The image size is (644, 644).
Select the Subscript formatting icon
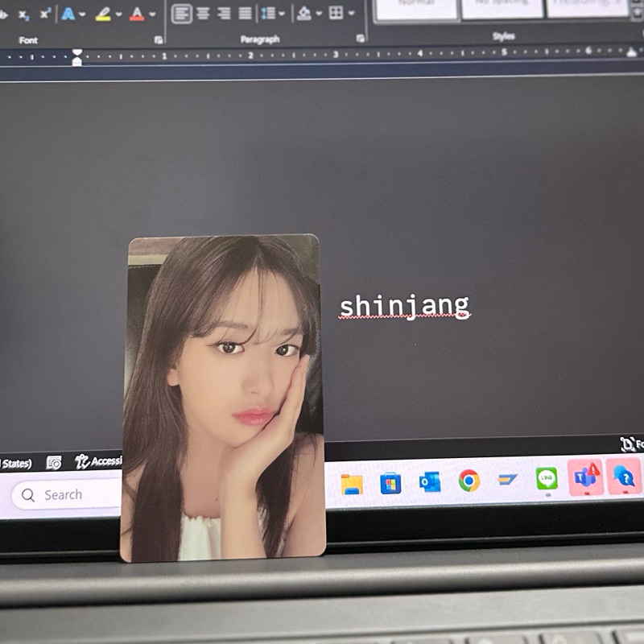(23, 15)
